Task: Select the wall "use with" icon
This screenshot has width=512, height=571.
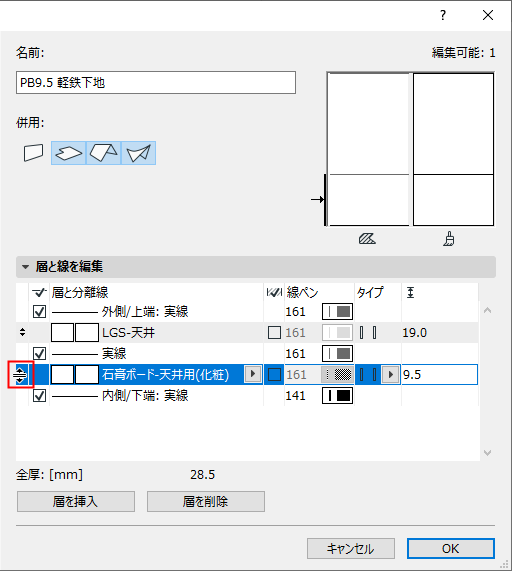Action: coord(33,153)
